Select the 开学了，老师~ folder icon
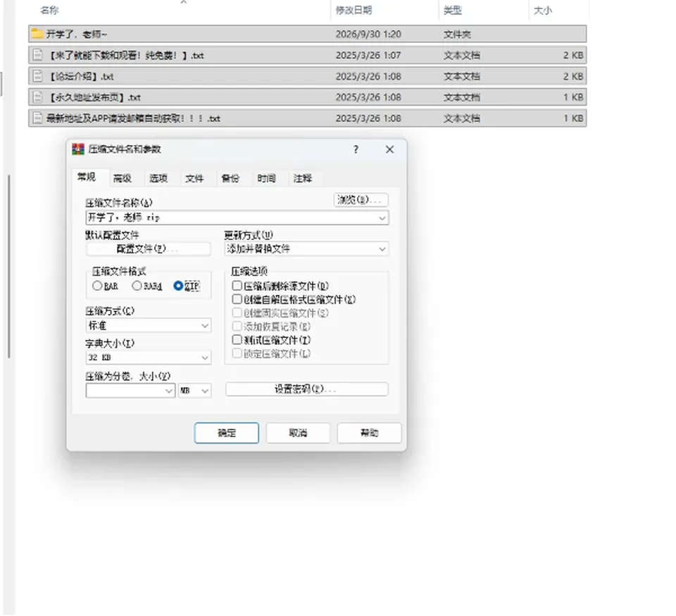The width and height of the screenshot is (676, 616). [37, 34]
